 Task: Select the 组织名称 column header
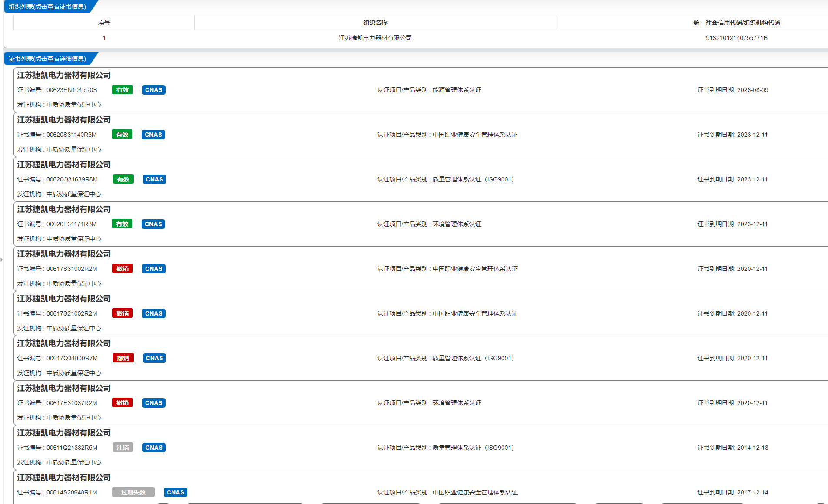click(x=375, y=23)
